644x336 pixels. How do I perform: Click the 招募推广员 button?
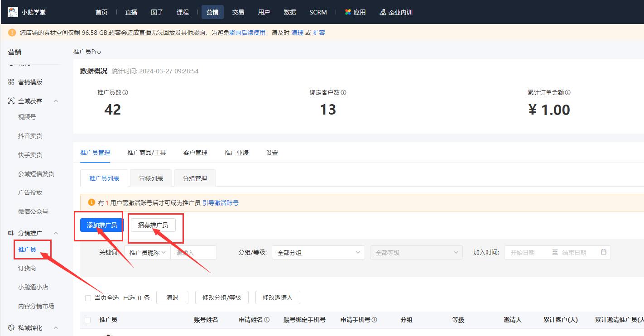(x=153, y=225)
